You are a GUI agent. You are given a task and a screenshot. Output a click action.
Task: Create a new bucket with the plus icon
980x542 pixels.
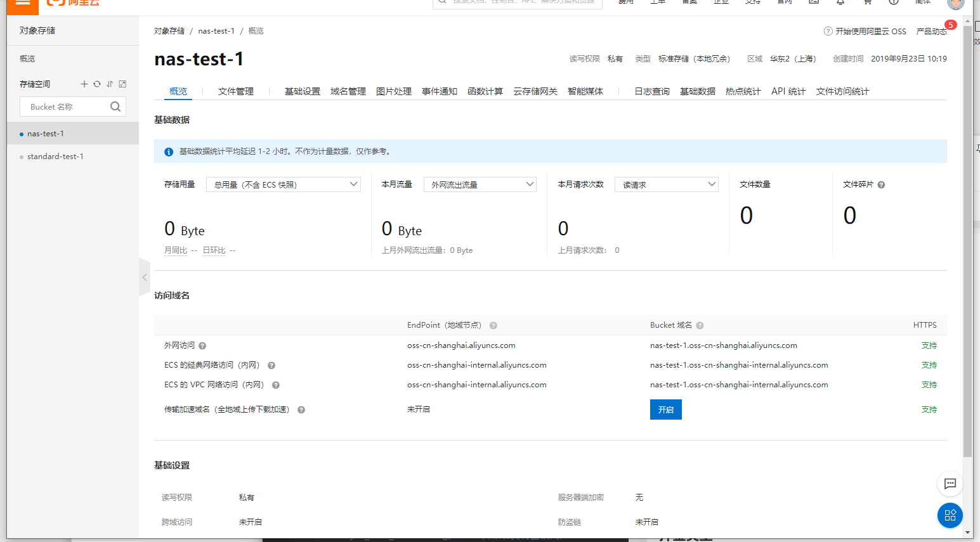[x=84, y=84]
